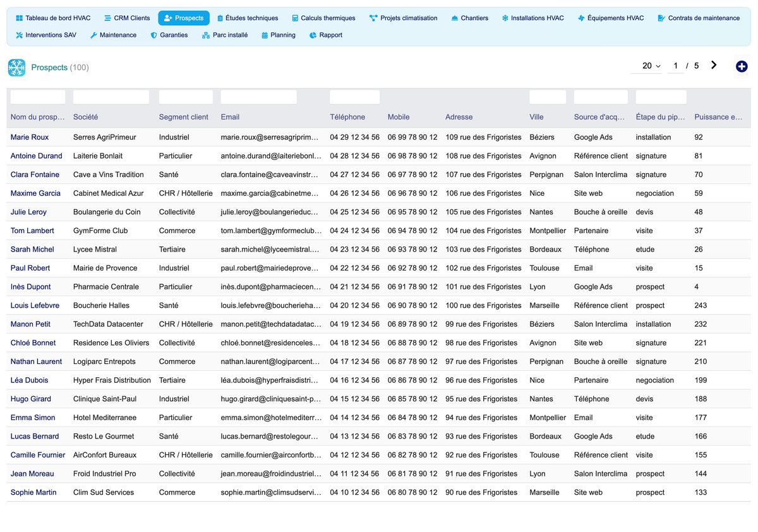758x532 pixels.
Task: Click the Planning calendar icon
Action: [265, 35]
